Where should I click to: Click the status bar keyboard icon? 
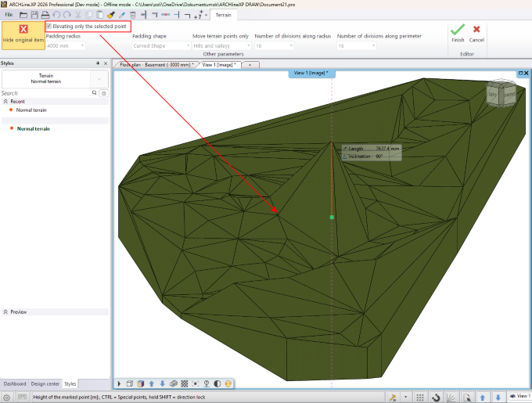tap(23, 397)
